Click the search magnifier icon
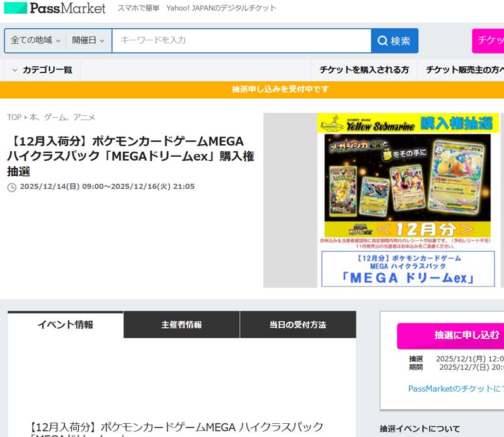The image size is (504, 437). (382, 41)
